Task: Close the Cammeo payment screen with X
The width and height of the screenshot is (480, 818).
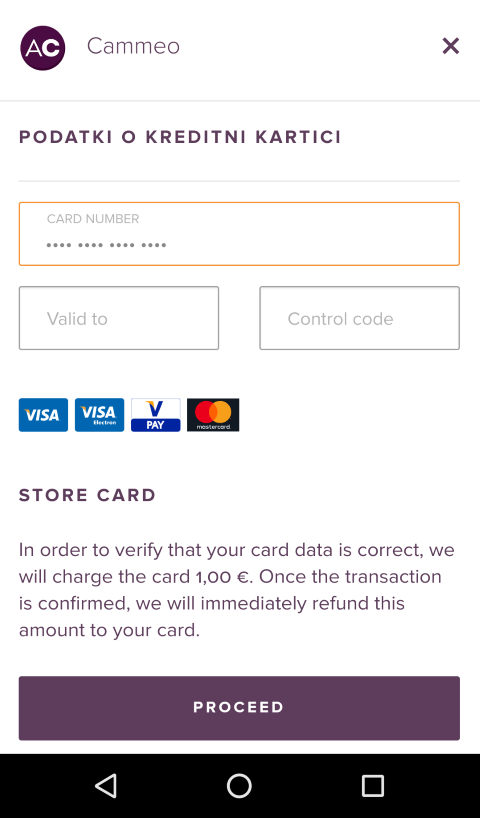Action: 450,46
